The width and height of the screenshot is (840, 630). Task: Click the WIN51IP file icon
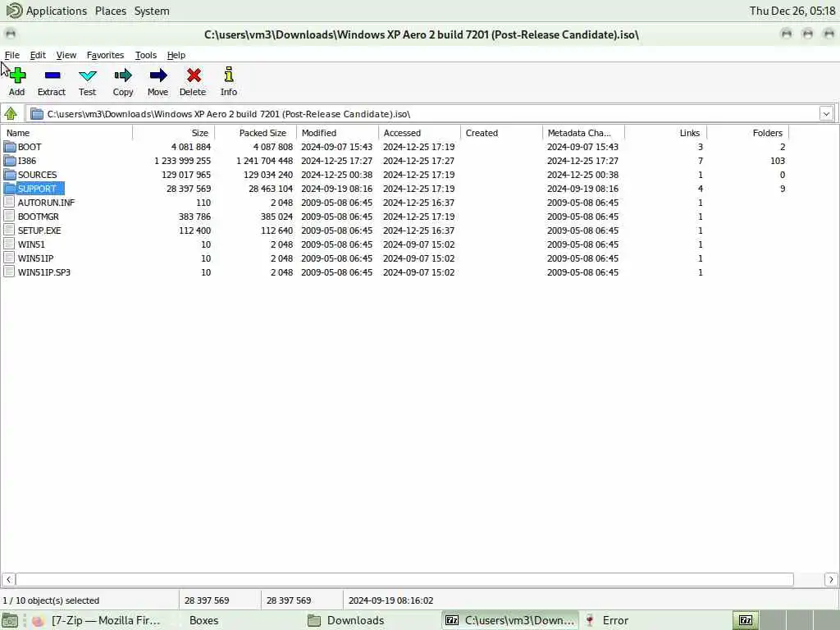(9, 258)
